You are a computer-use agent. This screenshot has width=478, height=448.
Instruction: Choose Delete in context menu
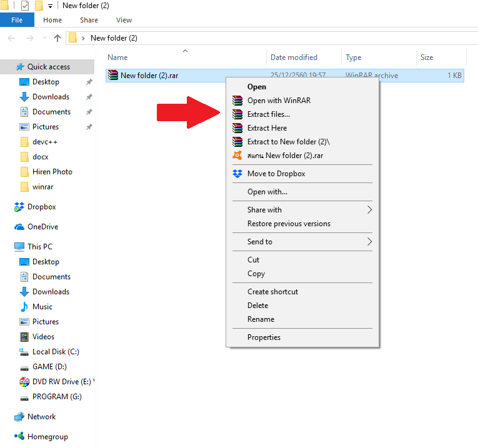(x=302, y=306)
